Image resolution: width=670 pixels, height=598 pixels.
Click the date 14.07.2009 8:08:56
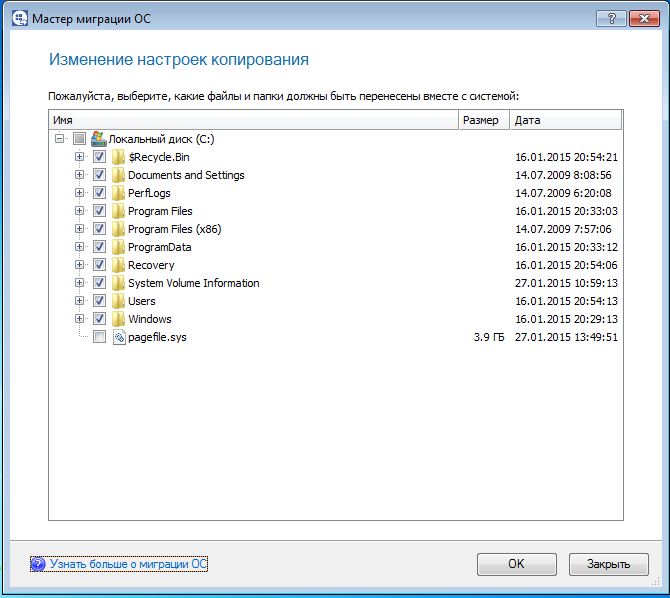coord(563,175)
